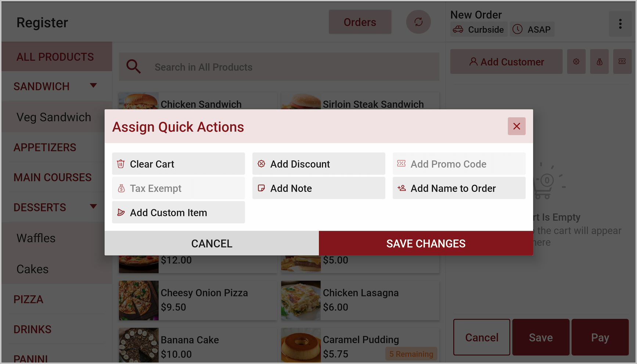Collapse the Desserts category arrow
The width and height of the screenshot is (637, 364).
(x=93, y=206)
